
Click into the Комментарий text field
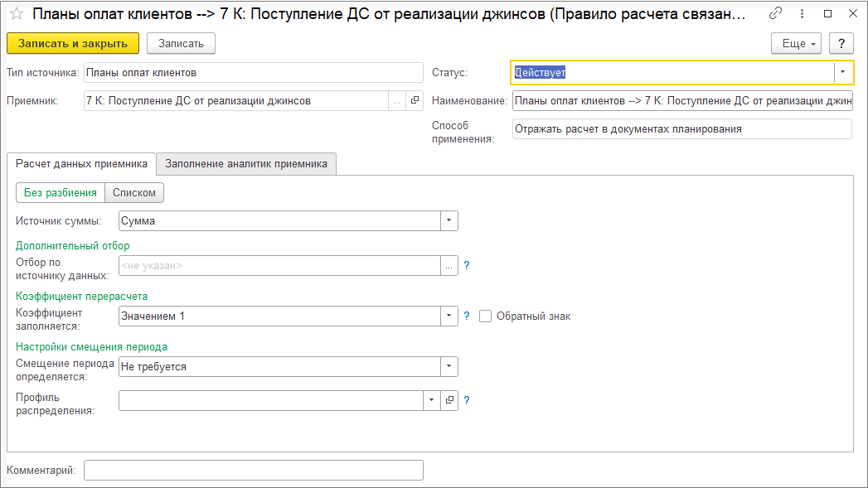pos(254,471)
